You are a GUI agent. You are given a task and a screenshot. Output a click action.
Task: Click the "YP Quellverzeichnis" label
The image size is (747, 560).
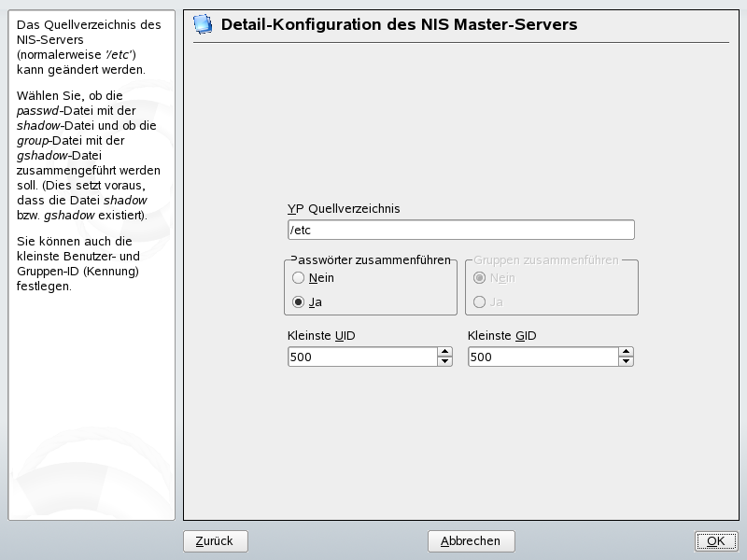click(x=343, y=209)
